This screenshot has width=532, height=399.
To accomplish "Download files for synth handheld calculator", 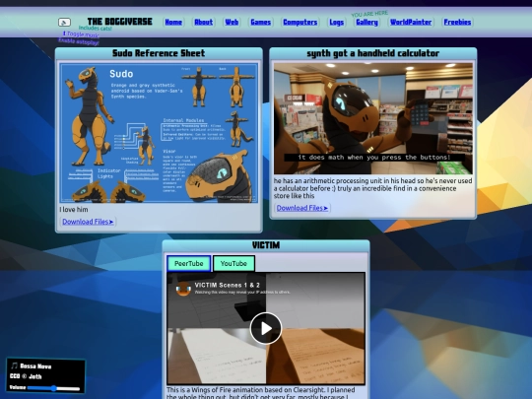I will pos(302,208).
